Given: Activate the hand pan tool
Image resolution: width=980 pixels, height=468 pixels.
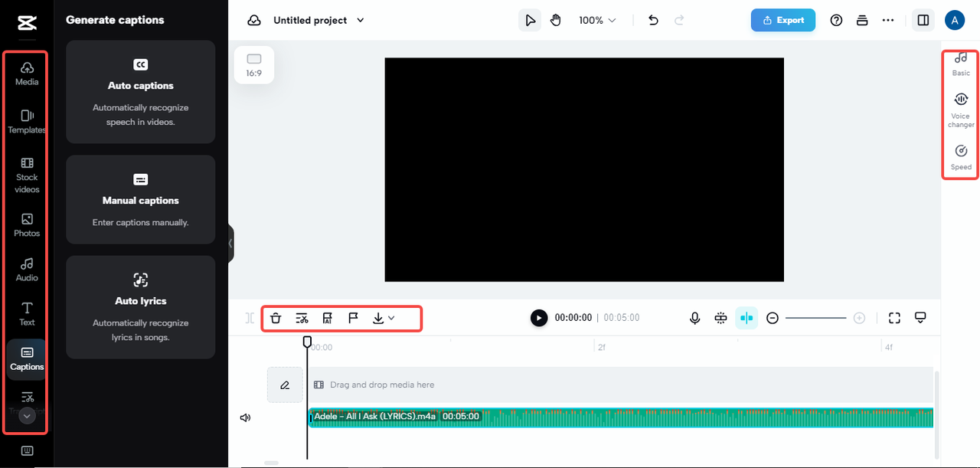Looking at the screenshot, I should pos(556,21).
